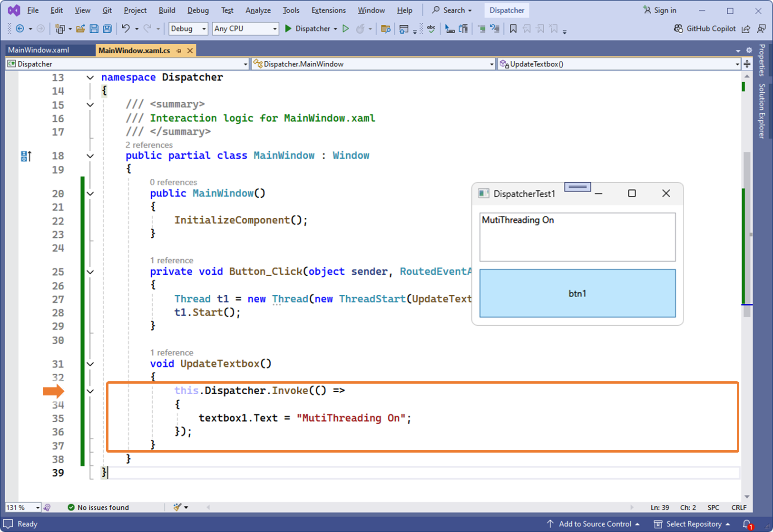Click the Visual Studio logo icon
The width and height of the screenshot is (773, 532).
coord(14,10)
